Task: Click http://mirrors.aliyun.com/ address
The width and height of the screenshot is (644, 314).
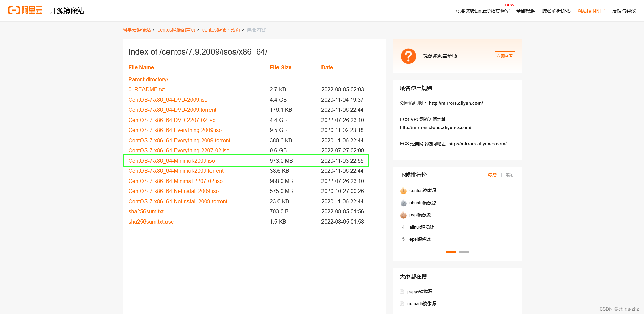Action: [456, 103]
